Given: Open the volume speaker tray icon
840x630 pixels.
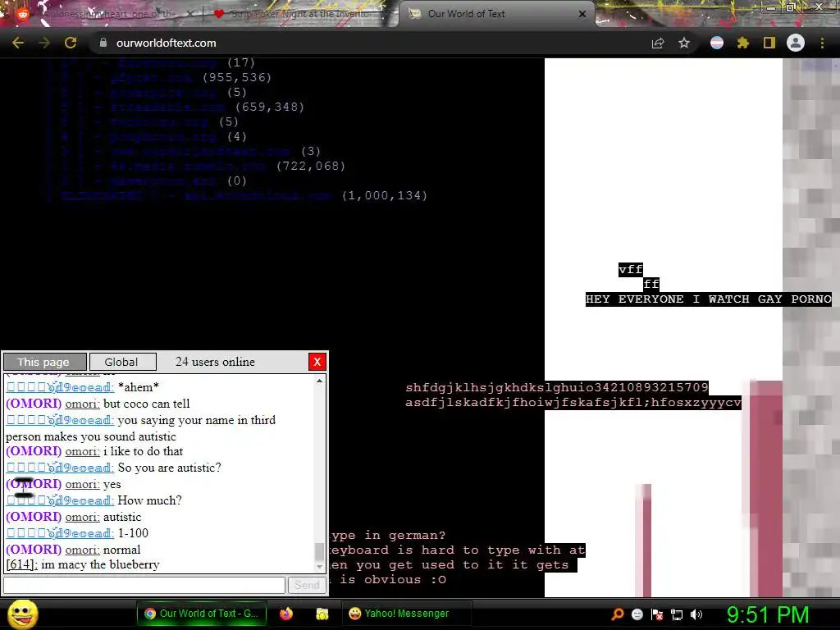Looking at the screenshot, I should click(x=696, y=614).
